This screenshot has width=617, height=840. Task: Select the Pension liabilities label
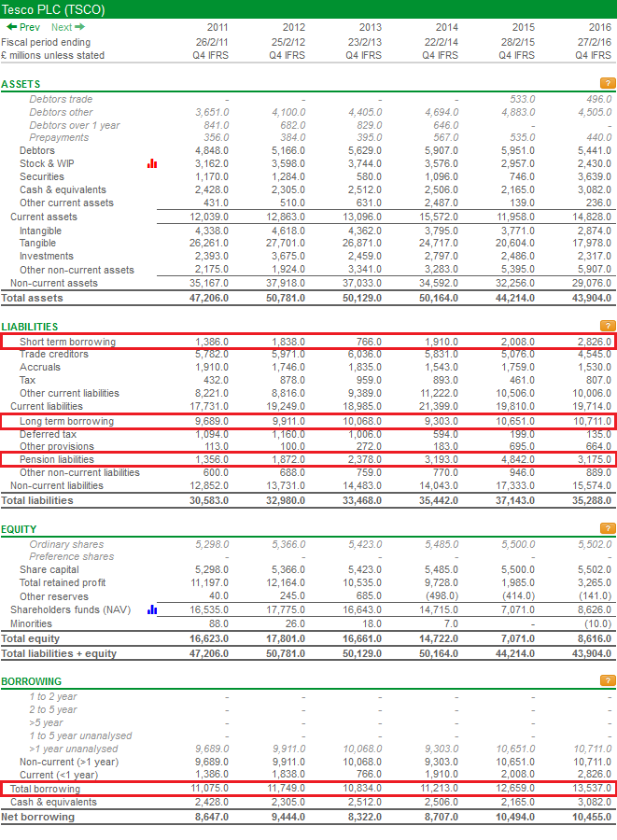point(57,459)
